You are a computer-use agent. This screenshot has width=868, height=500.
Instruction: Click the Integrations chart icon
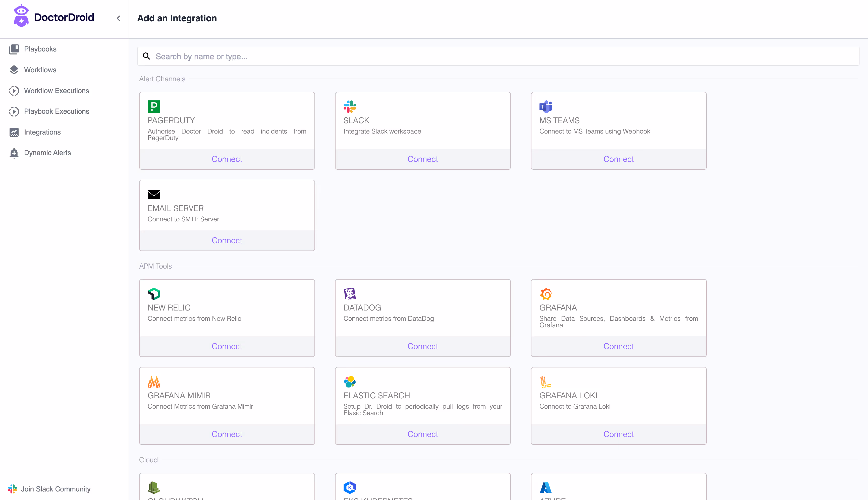[x=14, y=132]
